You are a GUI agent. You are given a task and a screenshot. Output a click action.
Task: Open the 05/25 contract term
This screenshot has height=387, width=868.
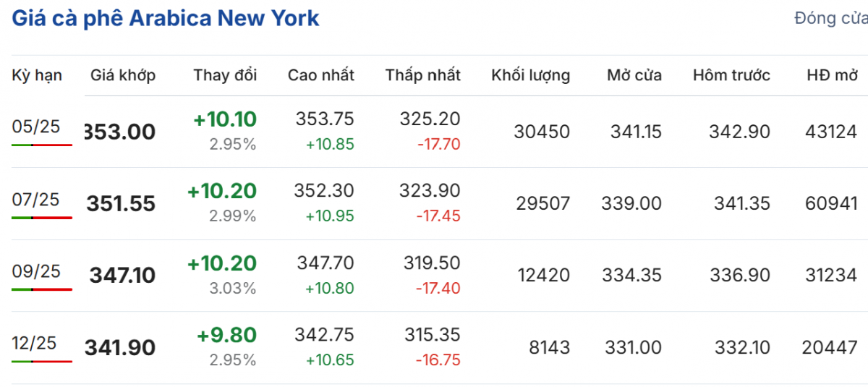tap(36, 127)
